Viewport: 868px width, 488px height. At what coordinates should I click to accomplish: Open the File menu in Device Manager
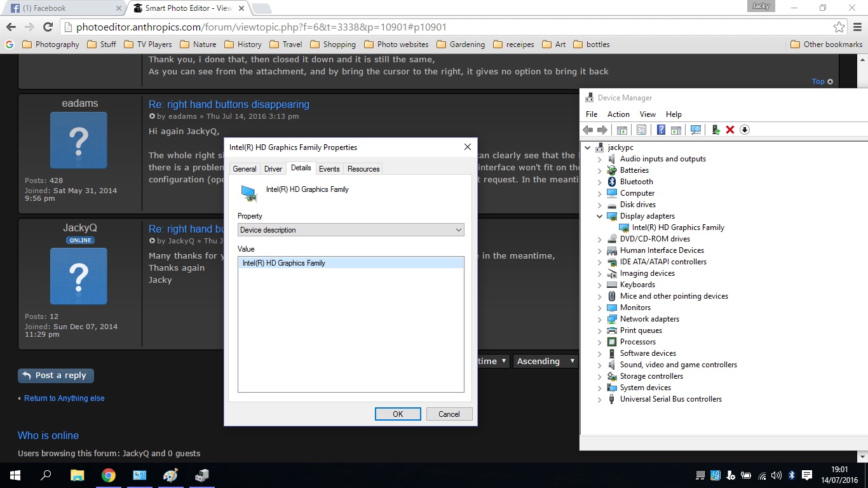point(592,114)
